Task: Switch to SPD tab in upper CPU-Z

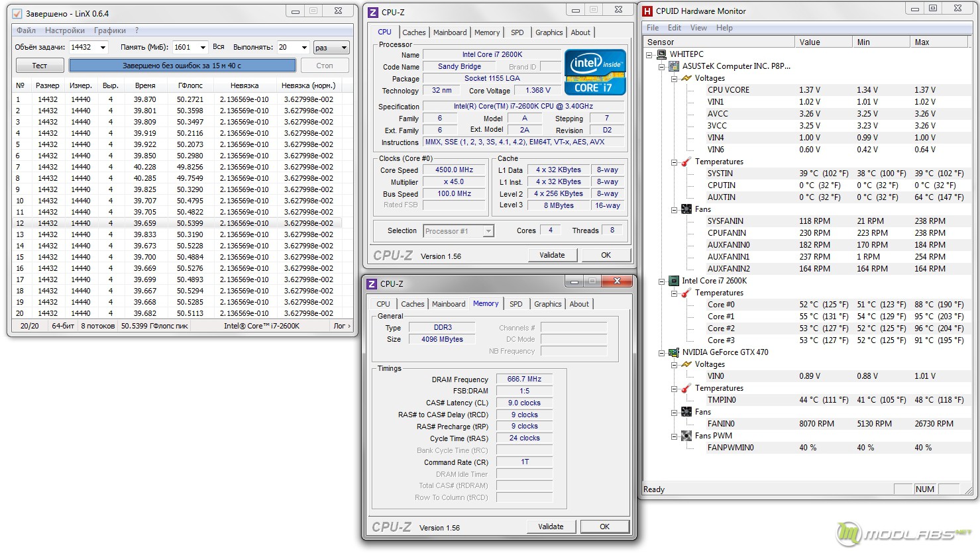Action: tap(517, 32)
